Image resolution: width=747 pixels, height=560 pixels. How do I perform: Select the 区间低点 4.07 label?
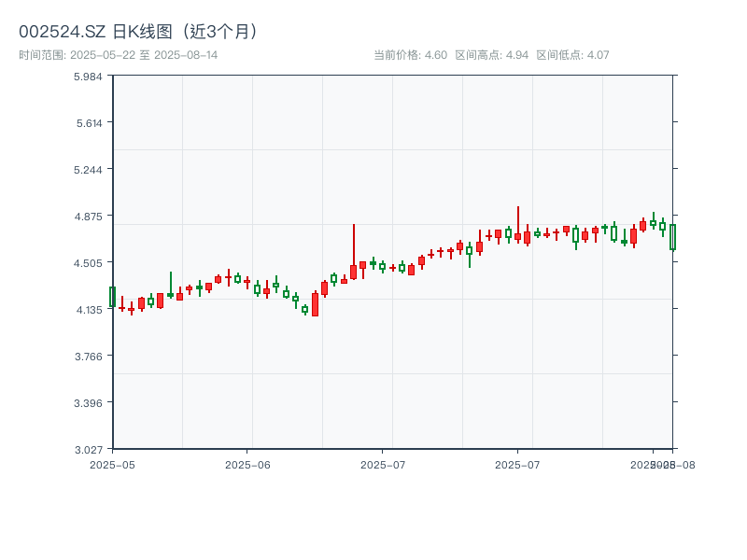click(572, 55)
